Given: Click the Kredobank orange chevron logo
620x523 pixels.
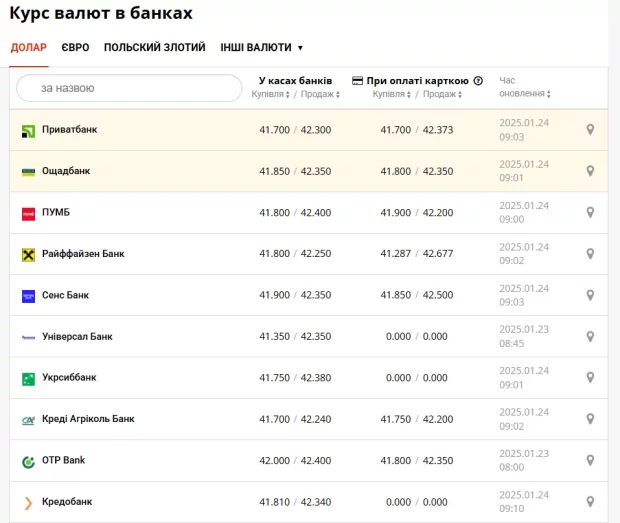Looking at the screenshot, I should tap(28, 502).
